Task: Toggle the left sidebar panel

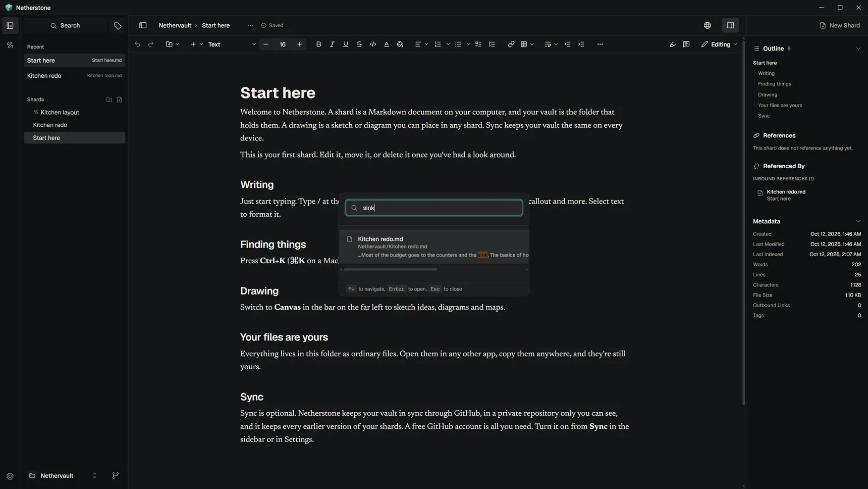Action: (x=143, y=26)
